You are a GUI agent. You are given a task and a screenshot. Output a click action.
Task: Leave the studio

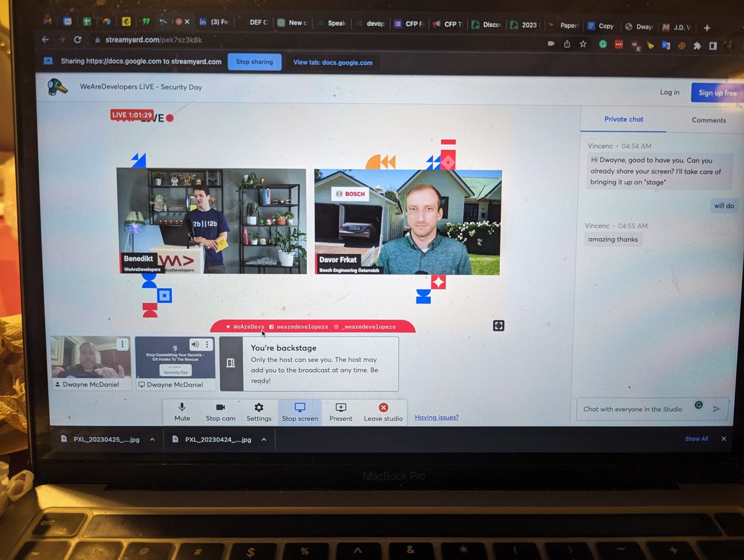pos(383,412)
